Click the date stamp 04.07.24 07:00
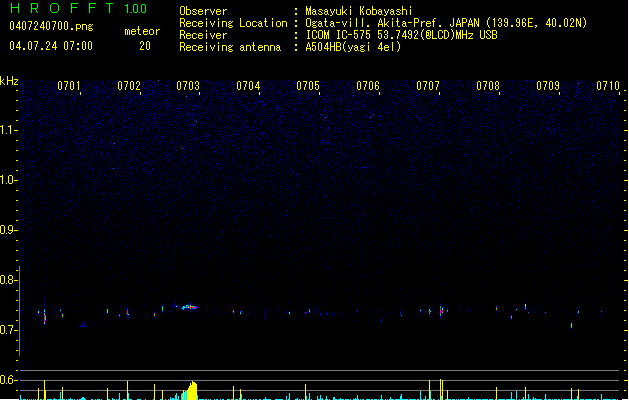This screenshot has width=629, height=400. [x=51, y=46]
